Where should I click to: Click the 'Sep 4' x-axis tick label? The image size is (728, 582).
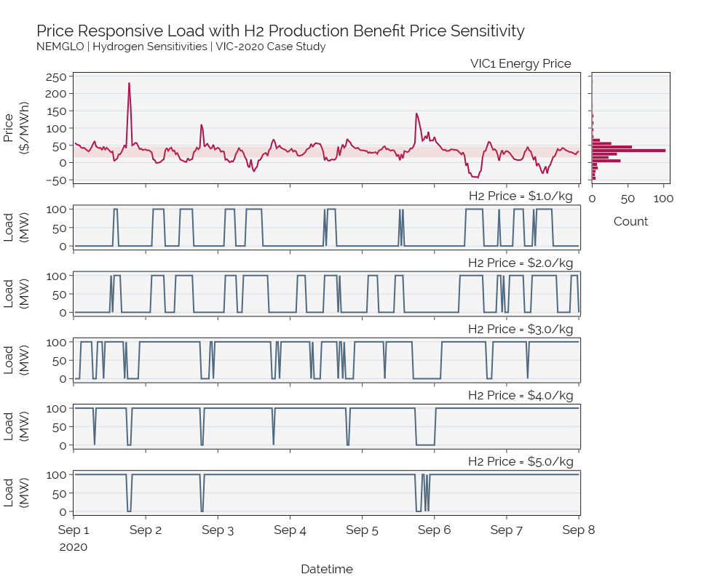tap(290, 530)
